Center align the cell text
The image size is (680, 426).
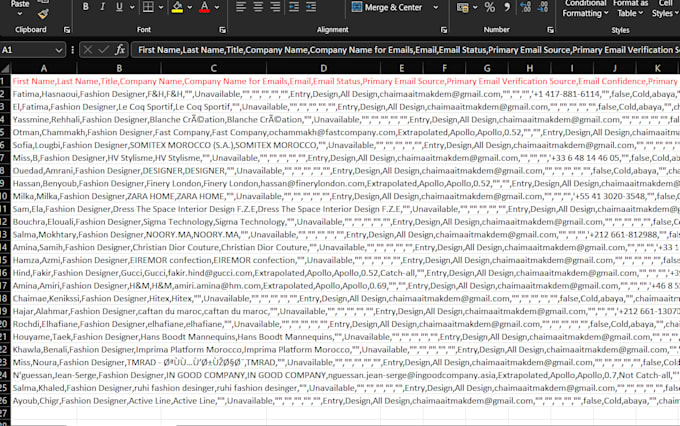(258, 7)
